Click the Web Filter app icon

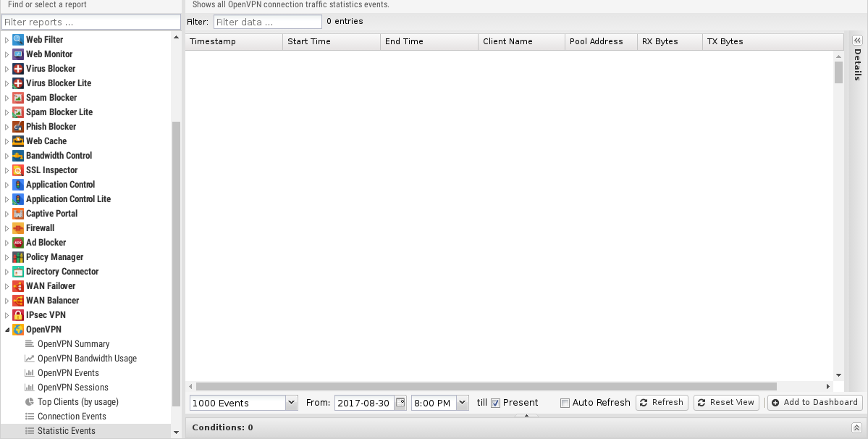[x=17, y=40]
